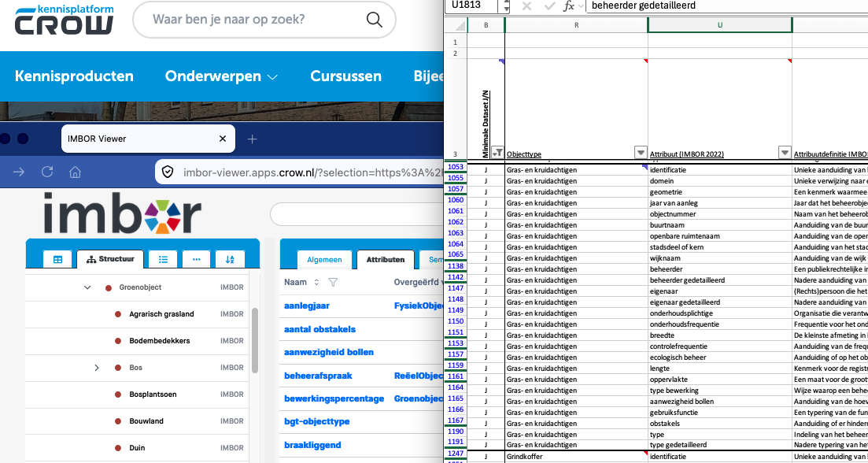Select the Attributen tab
This screenshot has width=868, height=463.
pyautogui.click(x=386, y=259)
